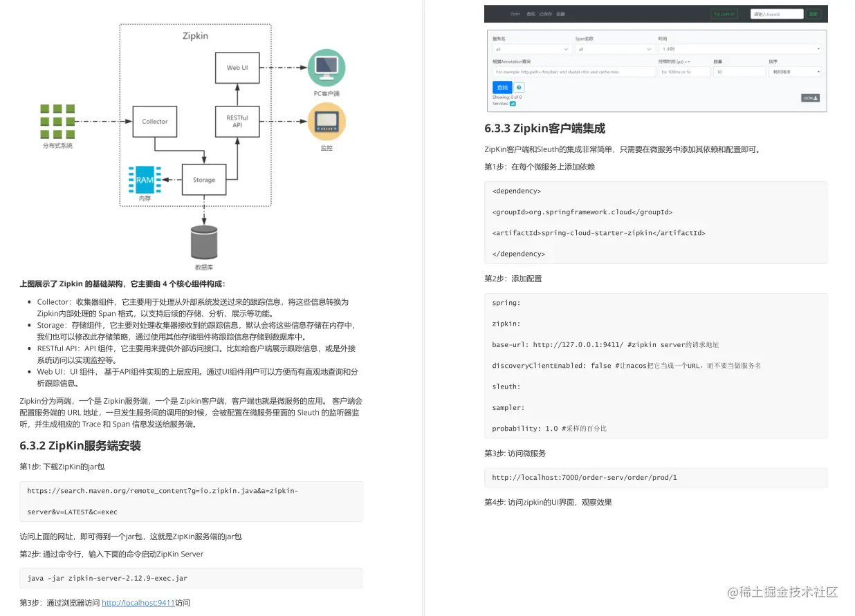Click the 分布式系统 green squares icon
This screenshot has width=855, height=616.
pyautogui.click(x=57, y=121)
